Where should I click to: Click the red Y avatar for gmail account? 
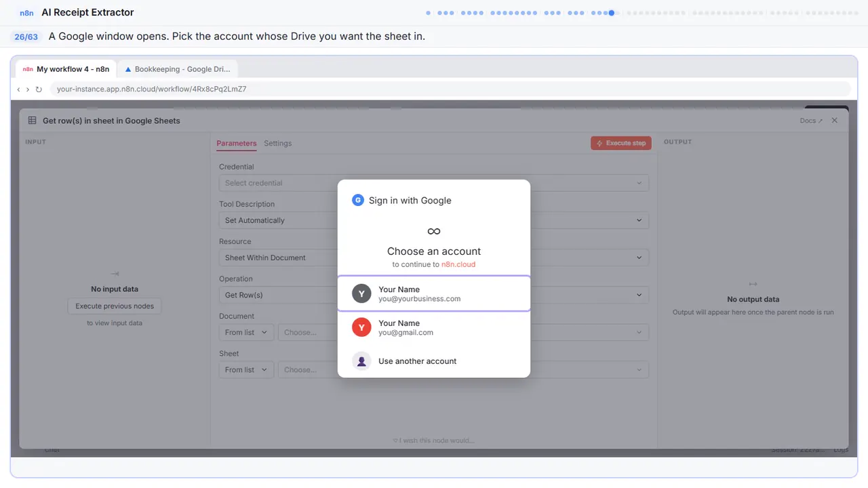click(x=361, y=327)
